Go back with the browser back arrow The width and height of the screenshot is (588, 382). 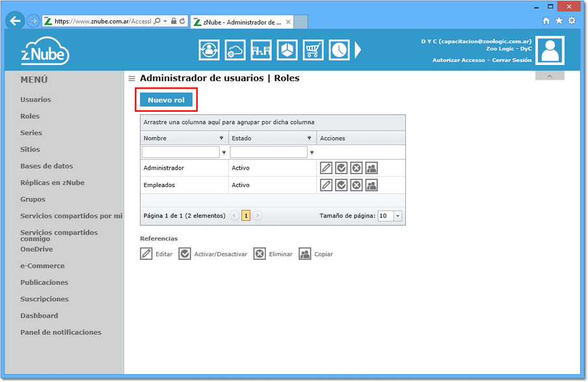pos(15,21)
